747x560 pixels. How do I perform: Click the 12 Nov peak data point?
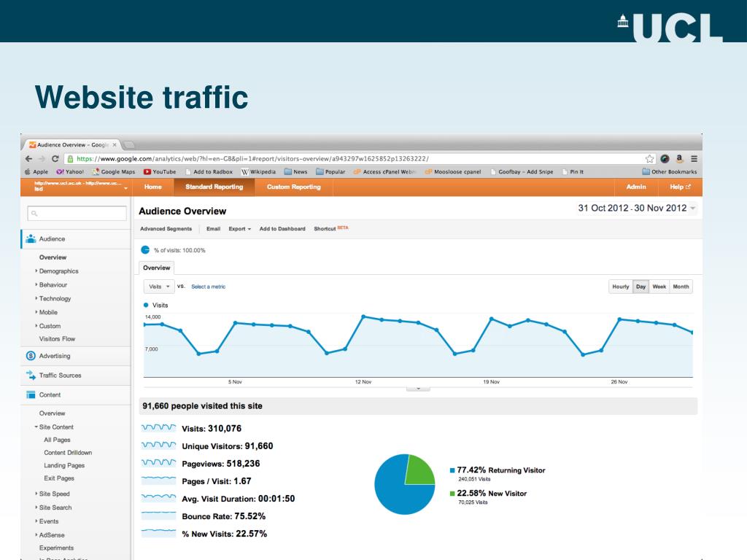[363, 316]
